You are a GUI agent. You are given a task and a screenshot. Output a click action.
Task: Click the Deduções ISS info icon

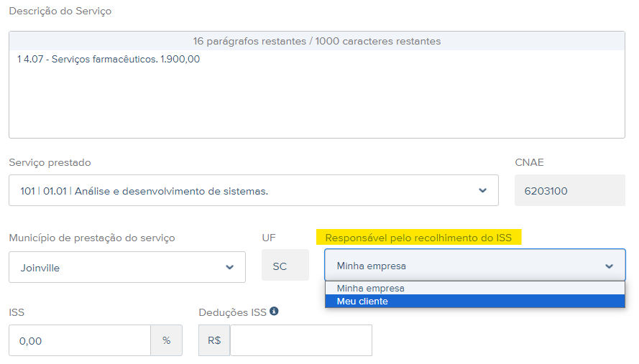pos(274,312)
